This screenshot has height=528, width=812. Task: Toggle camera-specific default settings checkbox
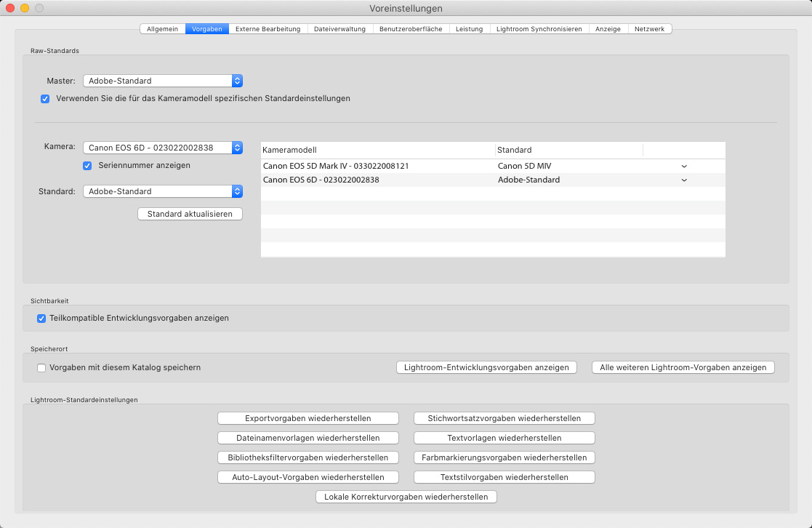(45, 98)
